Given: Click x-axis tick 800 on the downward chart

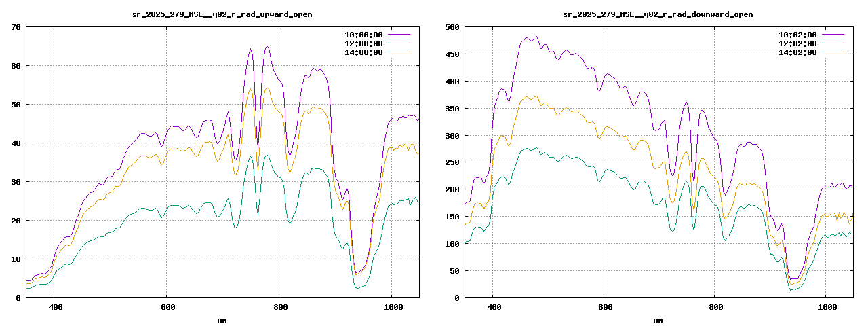Looking at the screenshot, I should (x=715, y=307).
